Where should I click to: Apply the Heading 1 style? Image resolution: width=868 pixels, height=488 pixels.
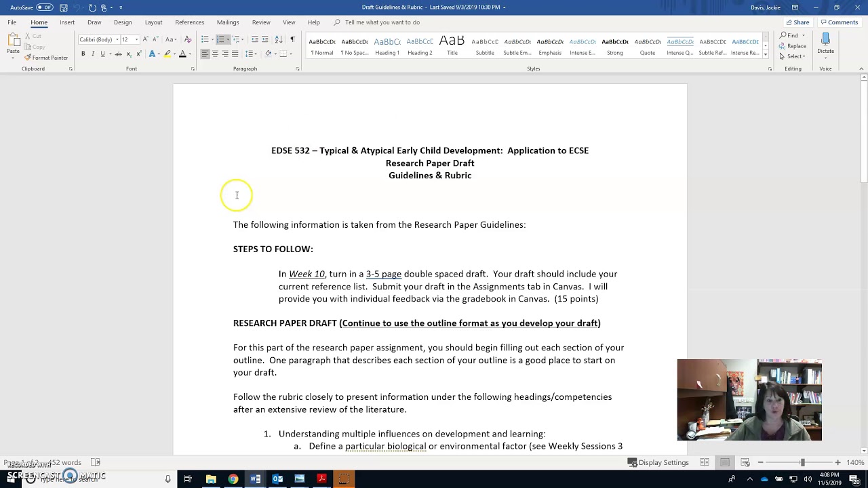point(387,45)
